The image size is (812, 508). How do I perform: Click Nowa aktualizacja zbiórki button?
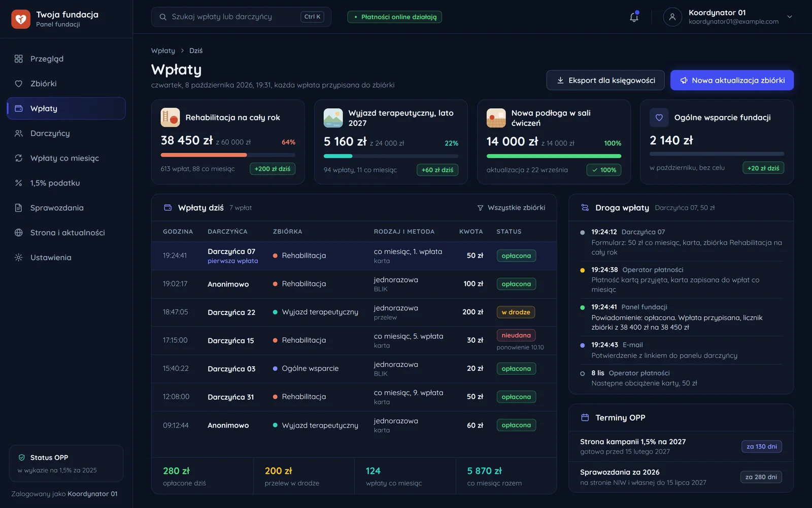click(732, 80)
